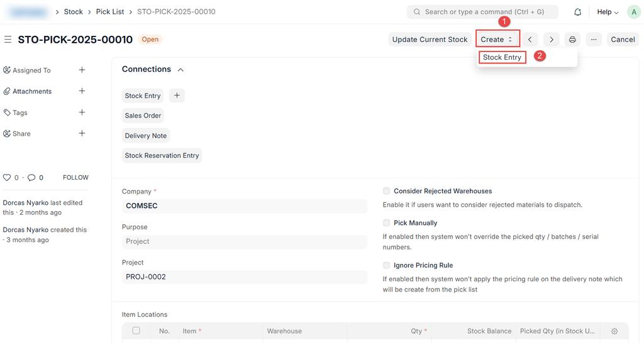The image size is (644, 343).
Task: Add a new tag with the plus icon
Action: (x=82, y=112)
